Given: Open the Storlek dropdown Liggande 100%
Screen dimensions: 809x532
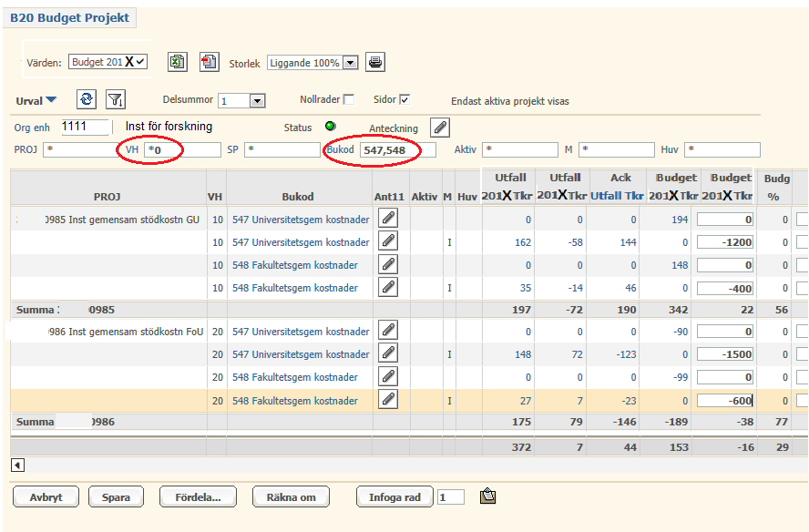Looking at the screenshot, I should click(x=312, y=63).
